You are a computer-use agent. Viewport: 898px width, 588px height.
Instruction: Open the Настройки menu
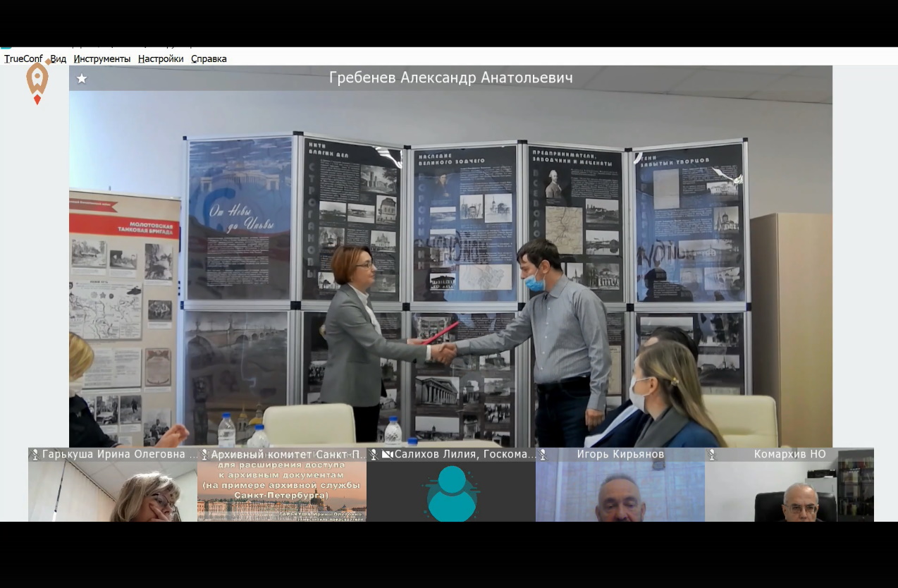point(161,59)
